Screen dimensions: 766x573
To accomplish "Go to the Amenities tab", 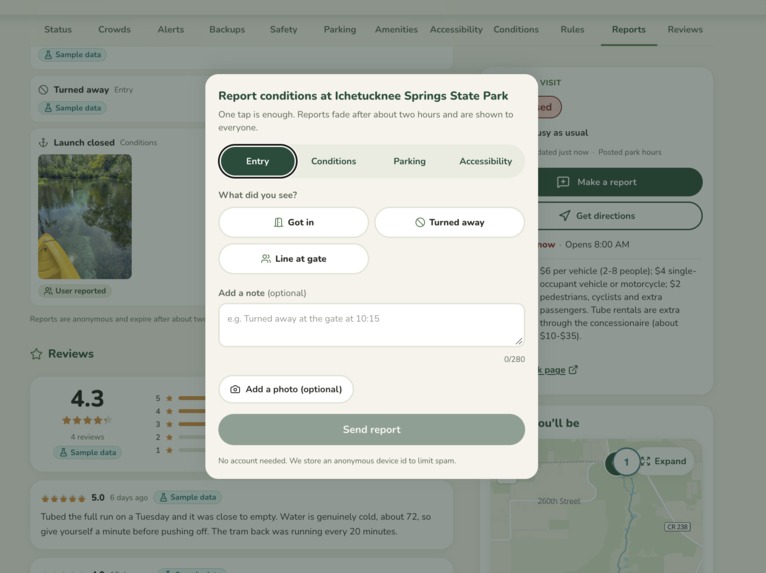I will click(x=396, y=29).
